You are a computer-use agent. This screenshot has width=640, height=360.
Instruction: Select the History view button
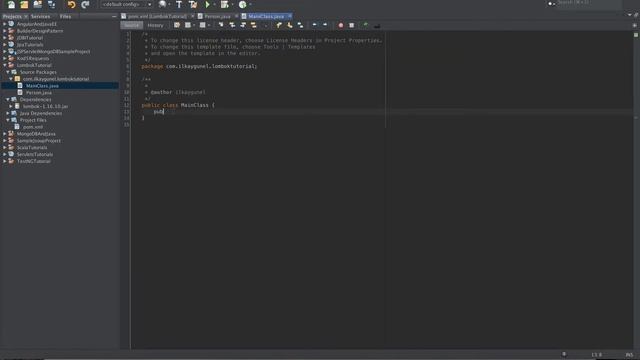(155, 25)
